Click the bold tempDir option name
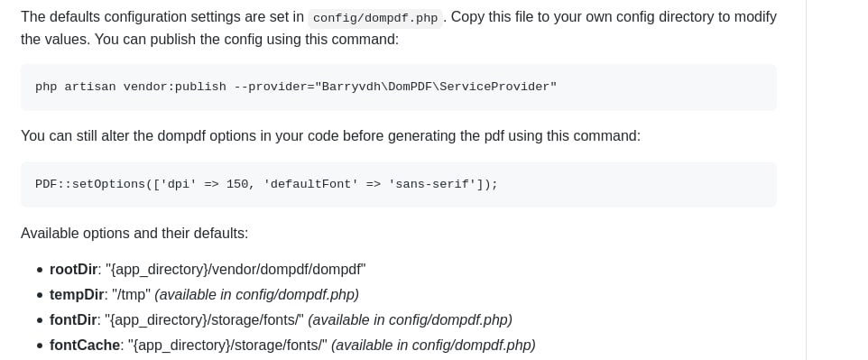Screen dimensions: 868x360 [77, 295]
